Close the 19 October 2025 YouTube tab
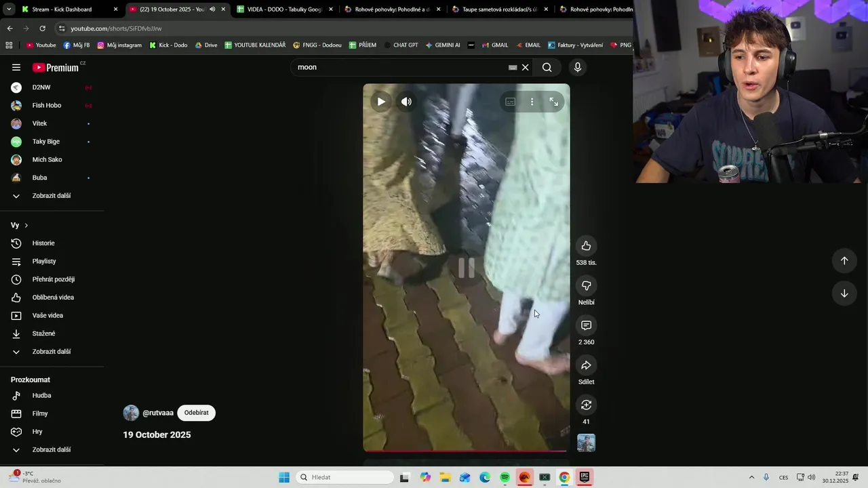The image size is (868, 488). pos(223,9)
